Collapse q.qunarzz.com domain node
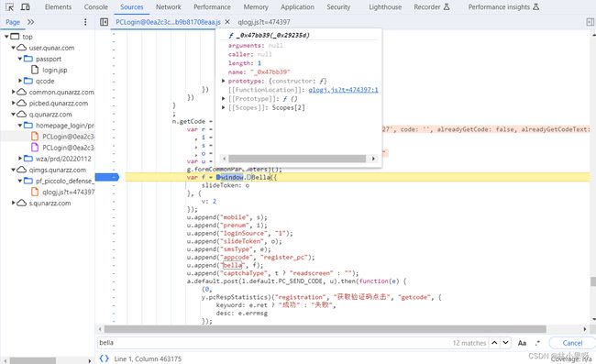This screenshot has height=364, width=596. (14, 114)
